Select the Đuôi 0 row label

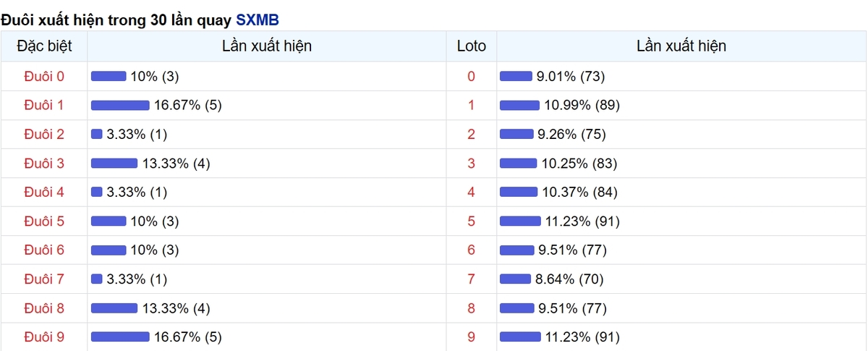(44, 76)
